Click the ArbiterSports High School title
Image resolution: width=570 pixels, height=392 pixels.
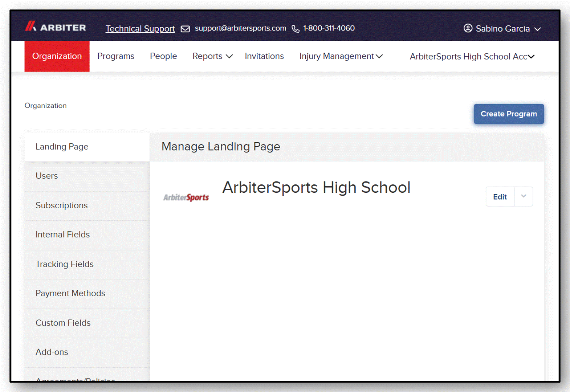coord(316,188)
